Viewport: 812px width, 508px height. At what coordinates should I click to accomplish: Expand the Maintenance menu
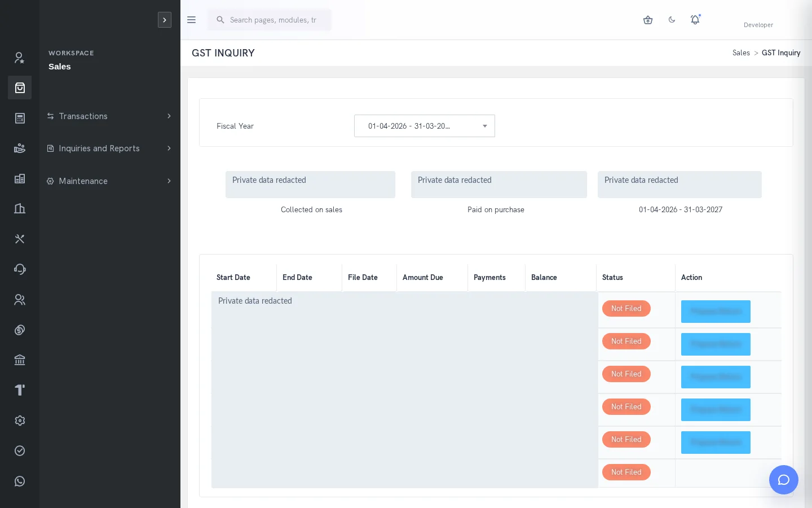point(110,181)
